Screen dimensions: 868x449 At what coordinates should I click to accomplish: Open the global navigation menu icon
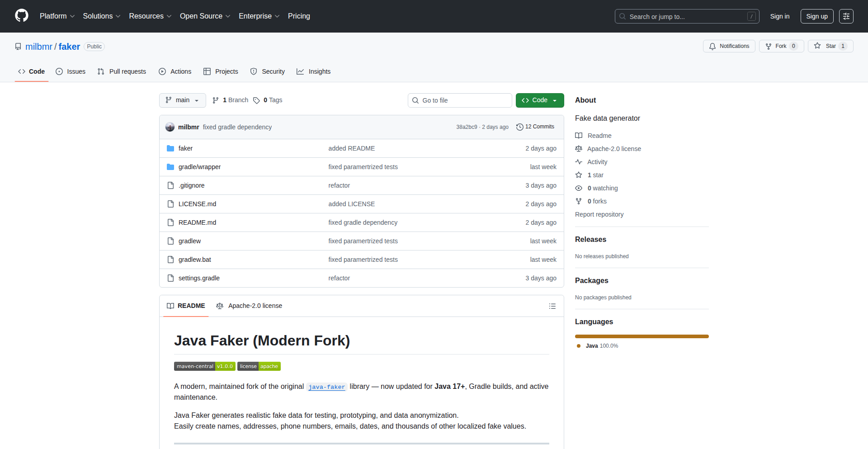click(846, 16)
